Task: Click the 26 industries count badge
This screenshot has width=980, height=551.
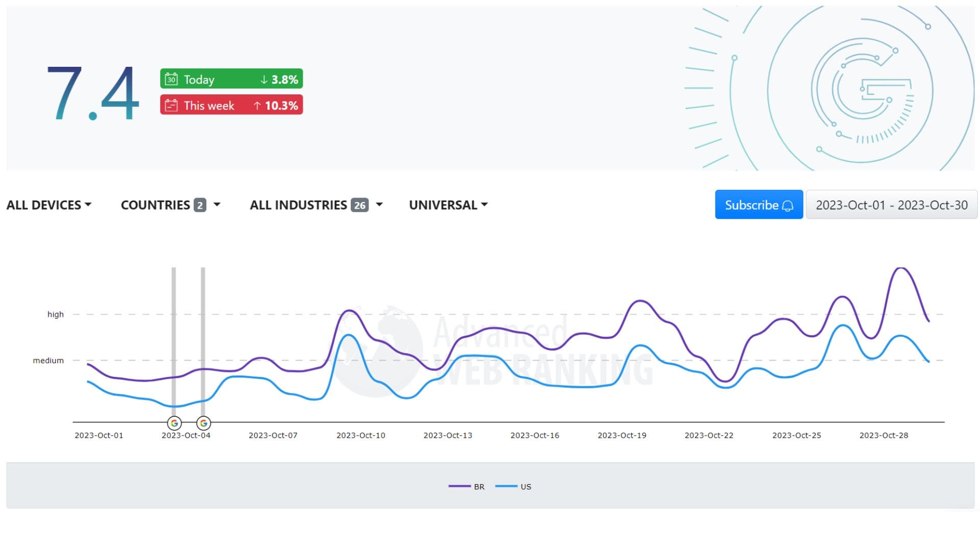Action: [359, 205]
